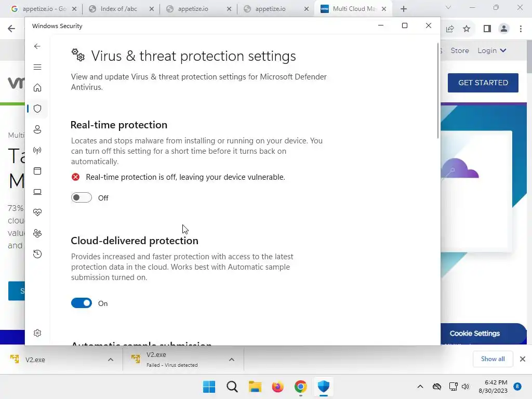Image resolution: width=532 pixels, height=399 pixels.
Task: Open the Store link on webpage
Action: pyautogui.click(x=460, y=50)
